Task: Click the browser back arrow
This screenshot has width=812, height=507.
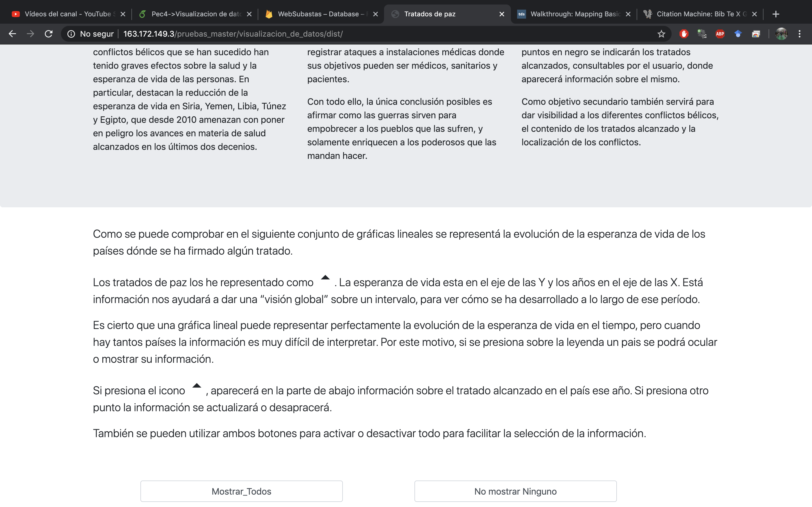Action: pos(12,34)
